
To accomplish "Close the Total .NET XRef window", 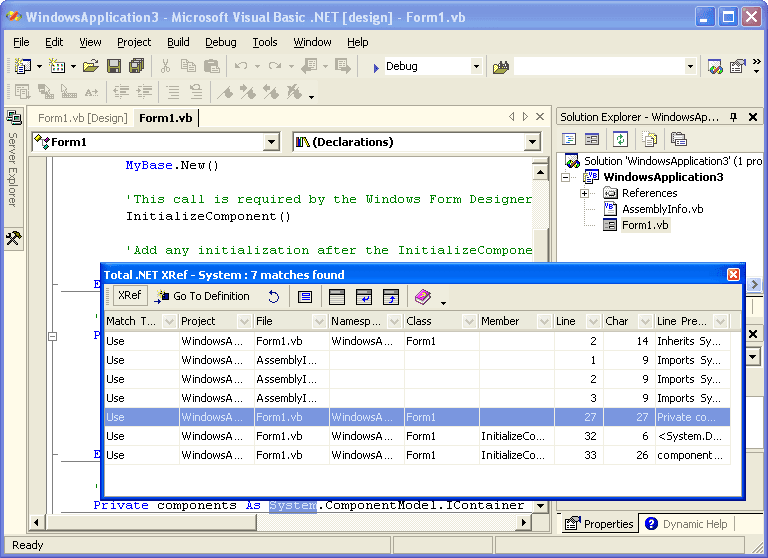I will pos(733,275).
